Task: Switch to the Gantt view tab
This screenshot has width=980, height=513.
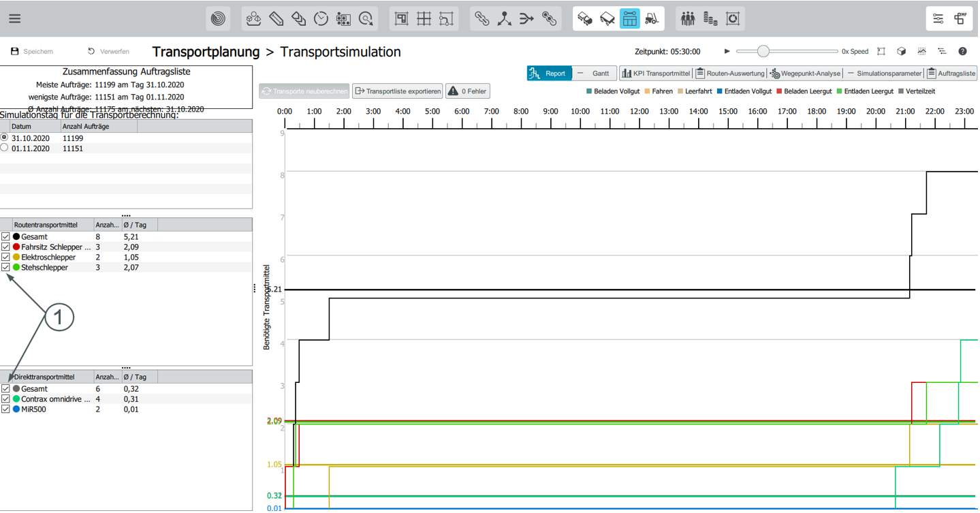Action: point(594,74)
